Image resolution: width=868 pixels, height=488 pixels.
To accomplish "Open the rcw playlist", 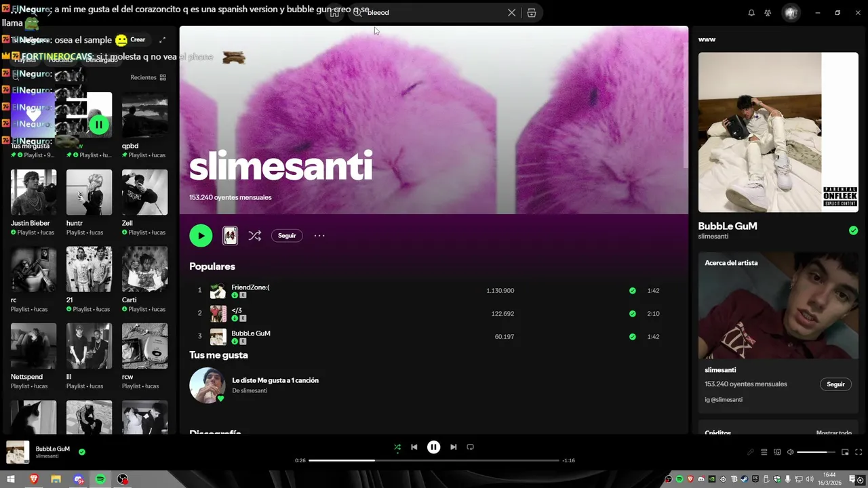I will click(x=144, y=356).
